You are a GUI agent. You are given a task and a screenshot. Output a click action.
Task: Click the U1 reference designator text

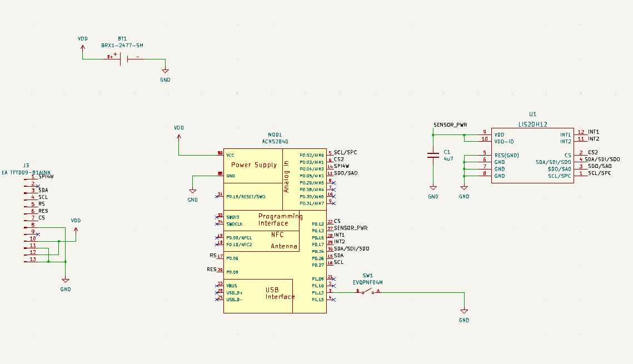click(532, 114)
